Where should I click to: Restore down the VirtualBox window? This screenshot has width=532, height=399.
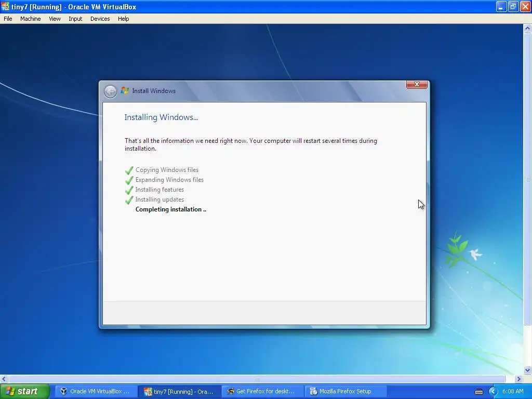(513, 6)
